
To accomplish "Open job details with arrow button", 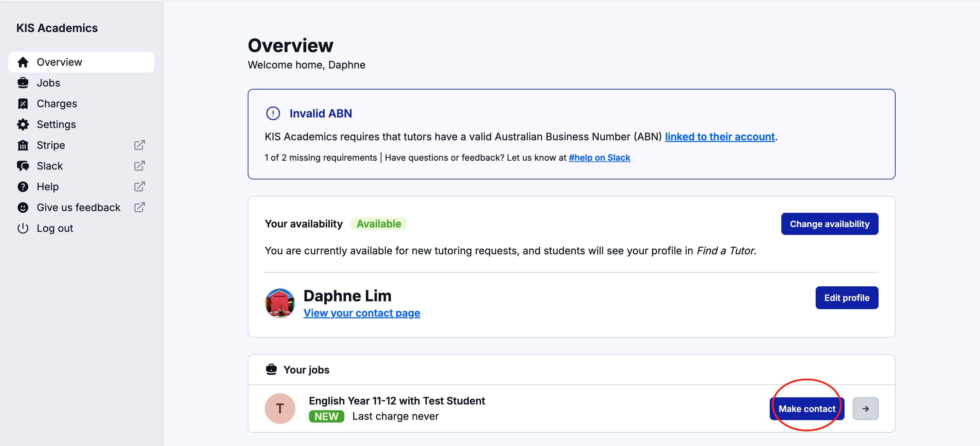I will click(x=865, y=409).
